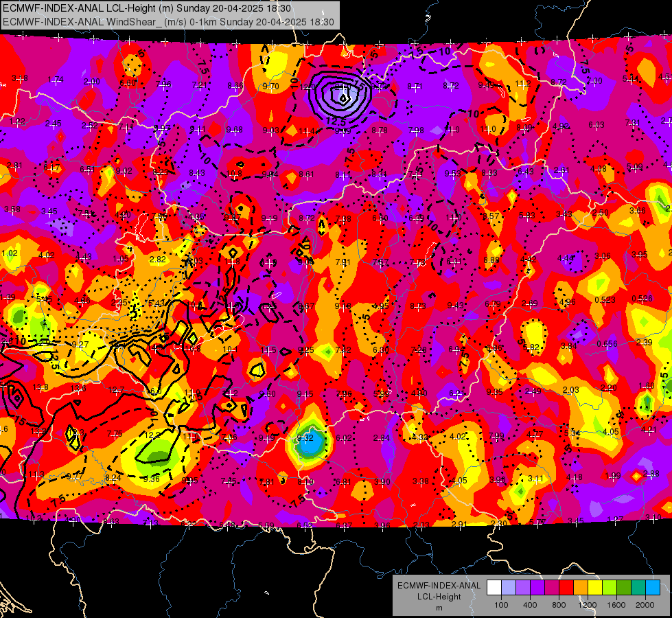Choose the dark green legend swatch

(624, 588)
